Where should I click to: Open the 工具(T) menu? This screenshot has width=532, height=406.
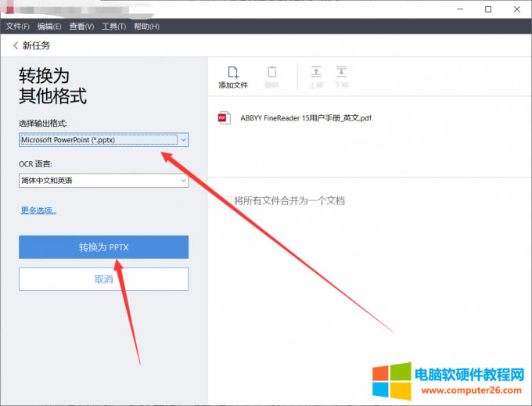click(x=113, y=27)
